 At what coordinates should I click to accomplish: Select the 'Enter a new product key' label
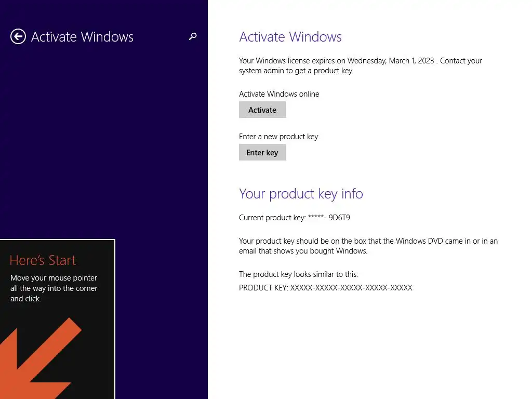(x=278, y=137)
